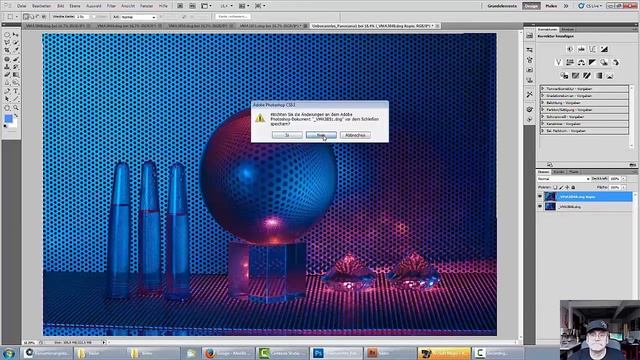Add a Vibrance adjustment
The width and height of the screenshot is (640, 360).
559,62
